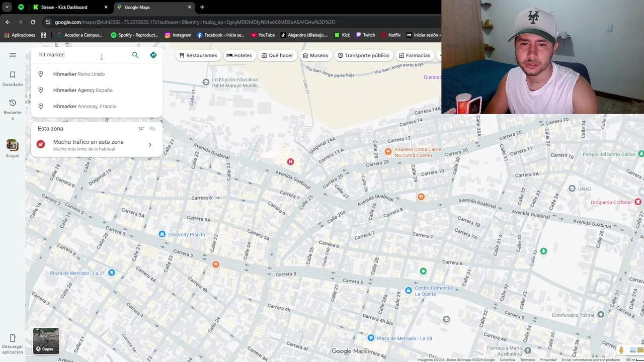
Task: Open the Facebook bookmark
Action: tap(221, 35)
